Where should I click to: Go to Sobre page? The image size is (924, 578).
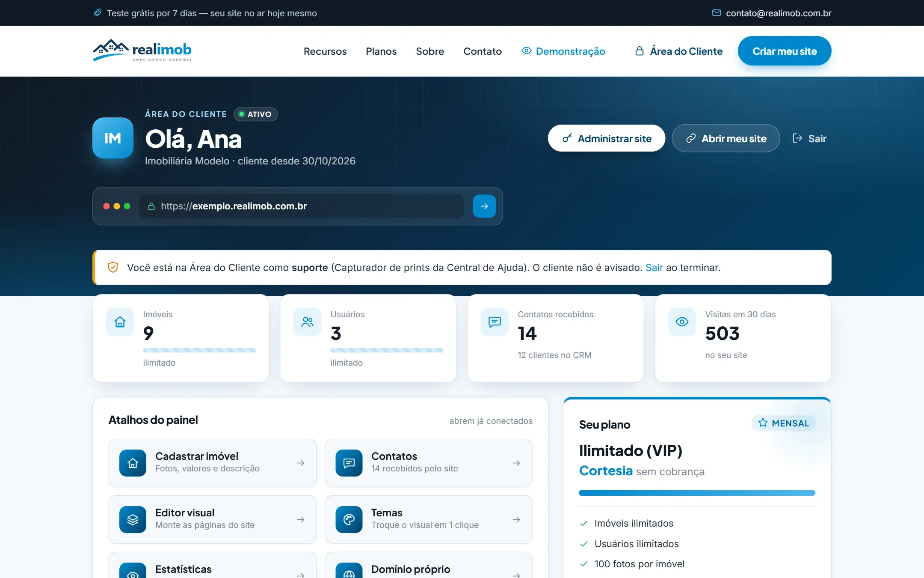tap(430, 51)
